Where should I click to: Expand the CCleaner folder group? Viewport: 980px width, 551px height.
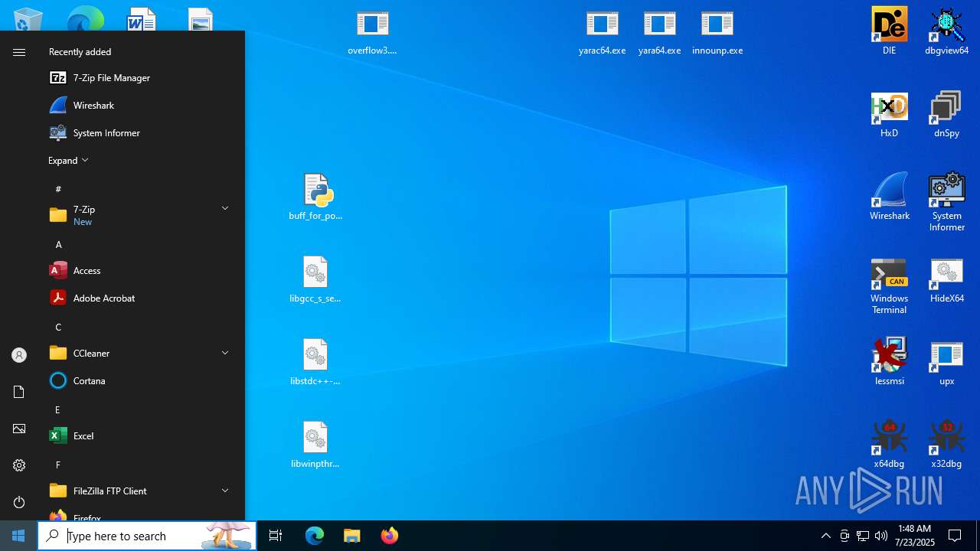pyautogui.click(x=225, y=353)
